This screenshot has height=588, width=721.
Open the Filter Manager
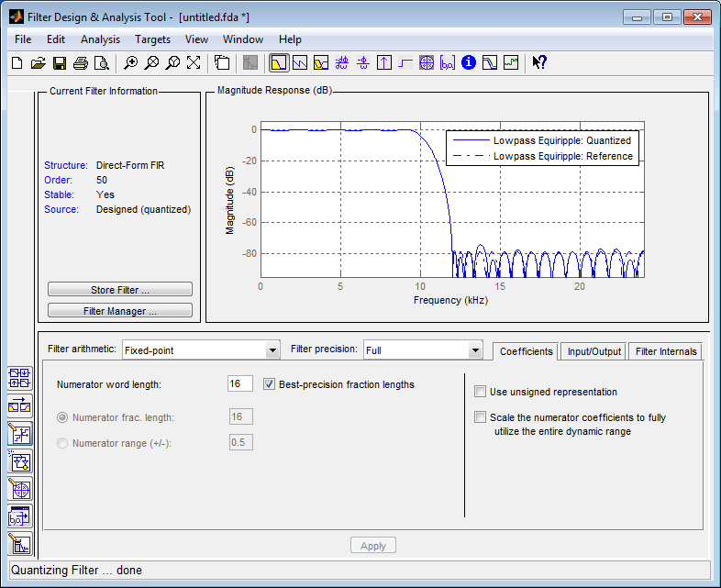(120, 311)
